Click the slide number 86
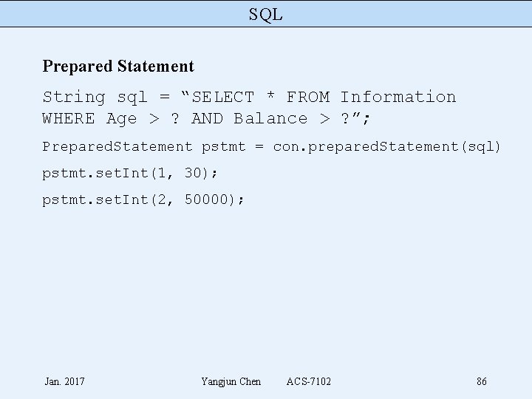The width and height of the screenshot is (532, 399). [x=482, y=381]
